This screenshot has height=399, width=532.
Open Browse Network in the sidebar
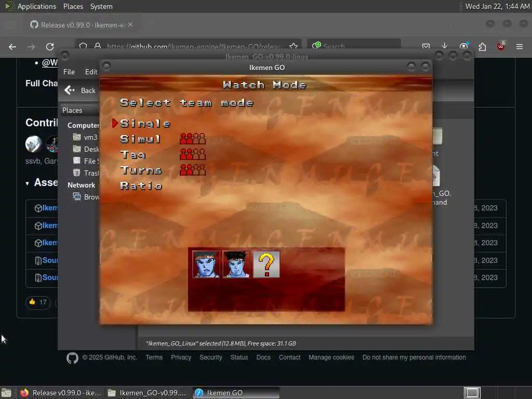(86, 197)
